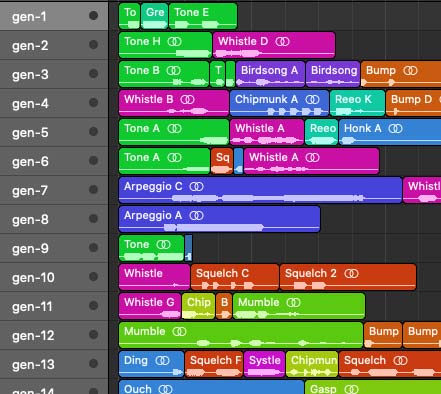Select the Gre region in gen-1
Screen dimensions: 441x394
[154, 16]
